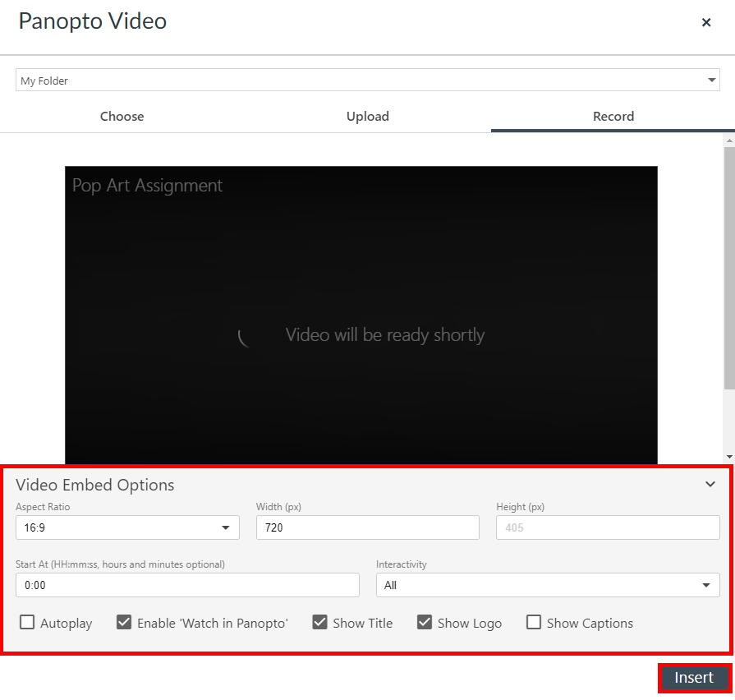The width and height of the screenshot is (735, 700).
Task: Enable the Show Captions checkbox
Action: tap(534, 623)
